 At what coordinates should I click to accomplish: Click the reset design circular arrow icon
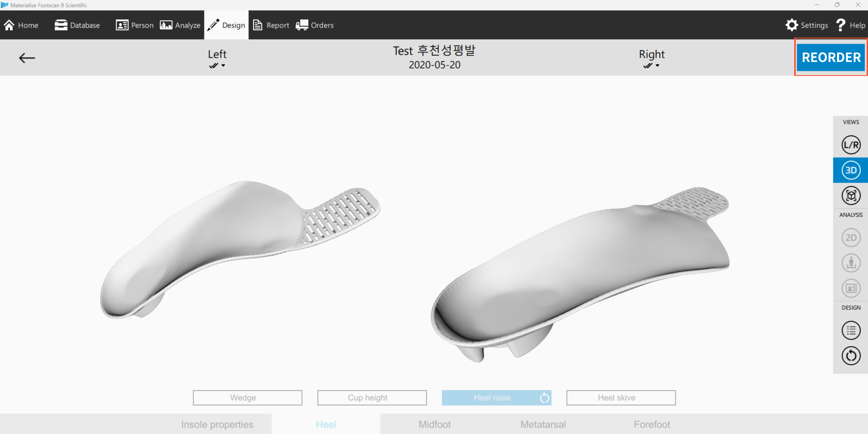click(851, 356)
